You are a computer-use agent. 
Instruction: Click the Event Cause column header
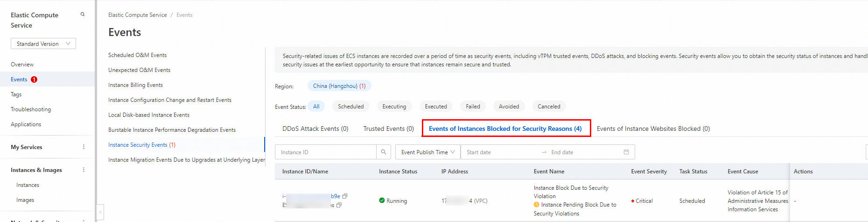click(743, 172)
